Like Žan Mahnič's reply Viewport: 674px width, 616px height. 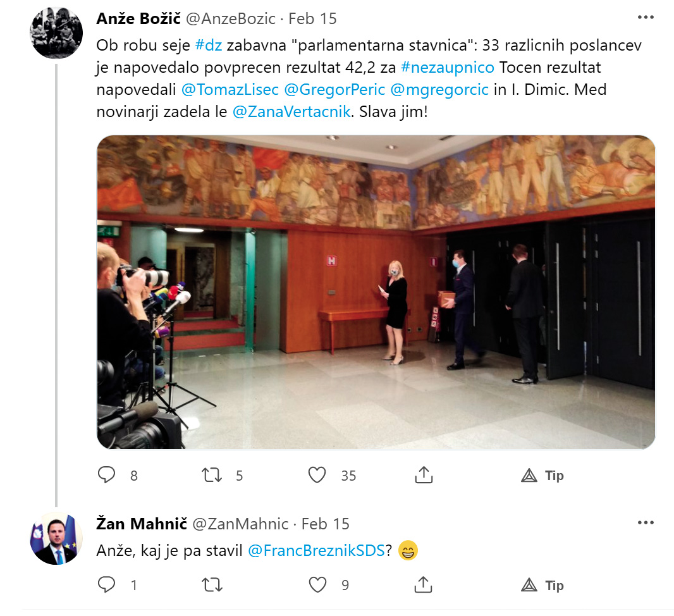tap(317, 585)
